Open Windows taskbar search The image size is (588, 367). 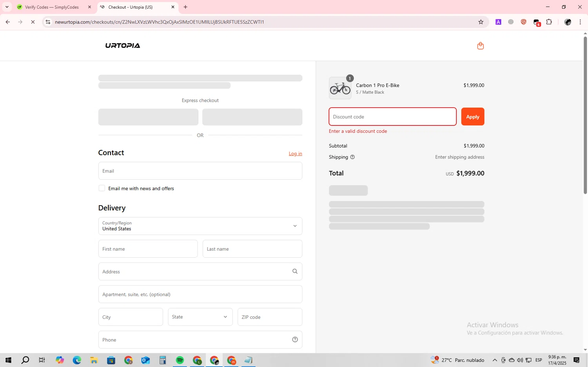click(x=25, y=360)
